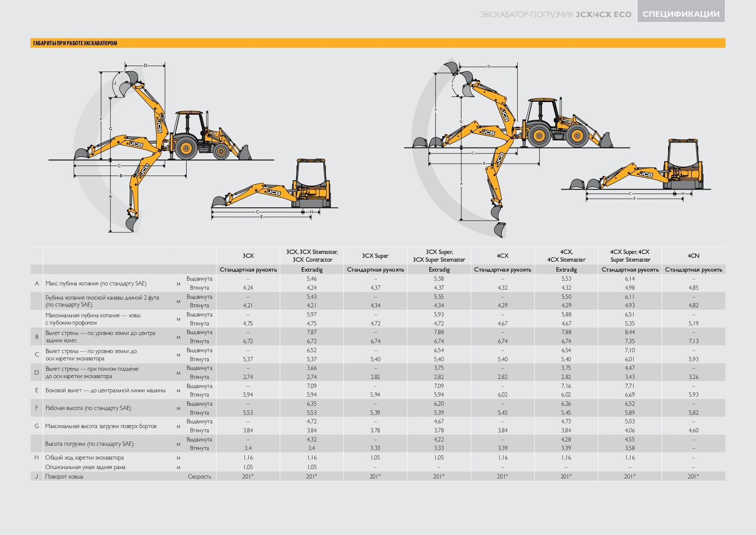Click the ЭКСКАВАТОР-ПОГРУЗЧИК 3CX/4CX ECO title
This screenshot has height=535, width=756.
click(x=556, y=14)
